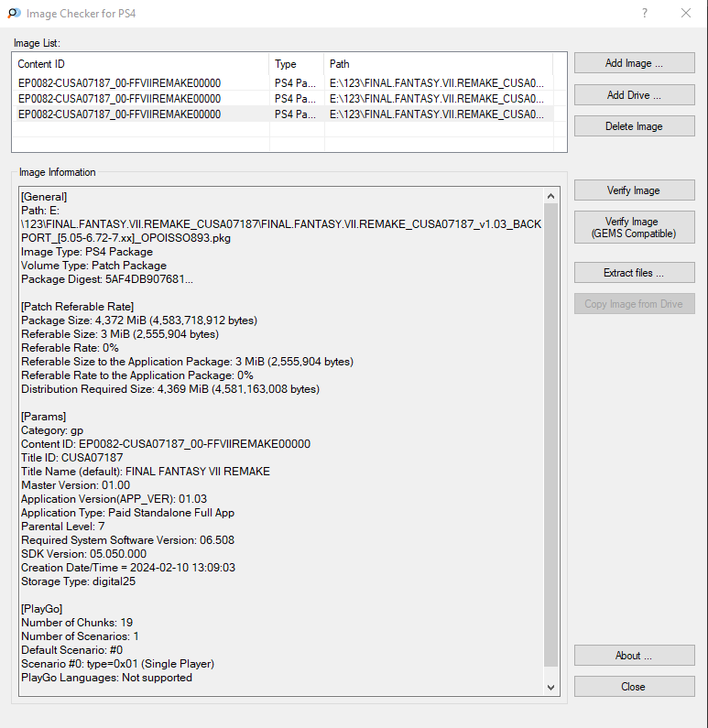Click the Scenario #0: type=0x01 line
Screen dimensions: 708x728
(x=117, y=664)
